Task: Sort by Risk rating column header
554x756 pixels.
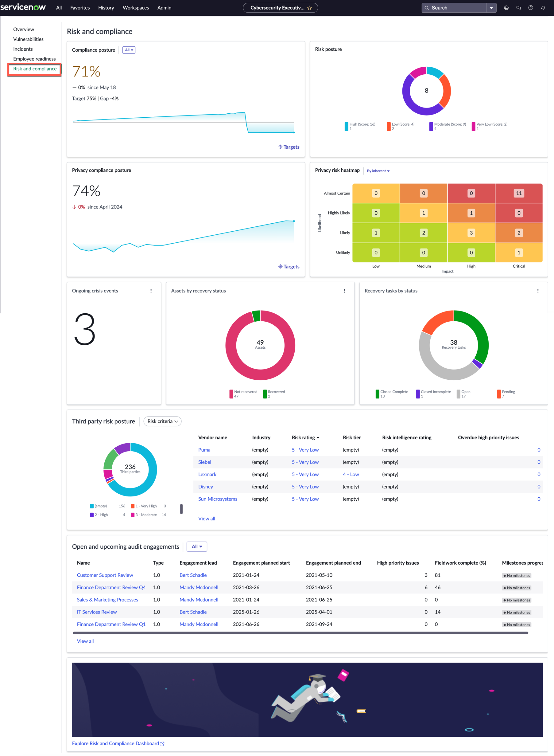Action: pos(305,437)
